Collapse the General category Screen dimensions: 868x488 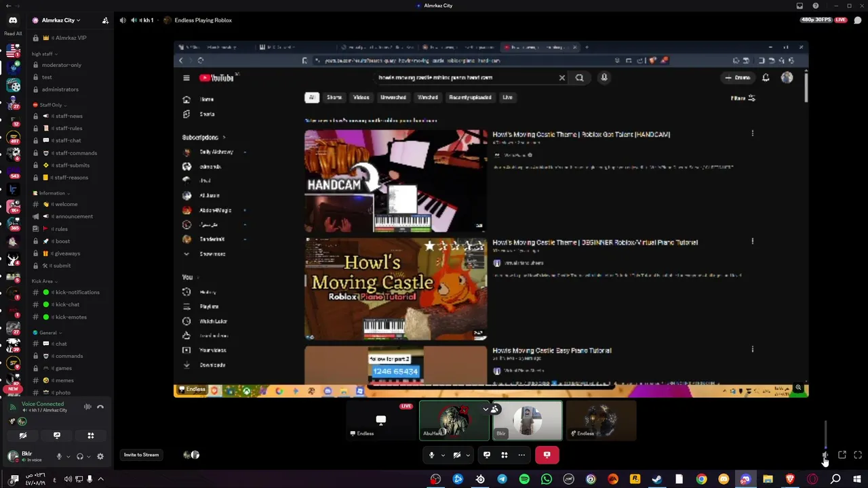click(47, 333)
